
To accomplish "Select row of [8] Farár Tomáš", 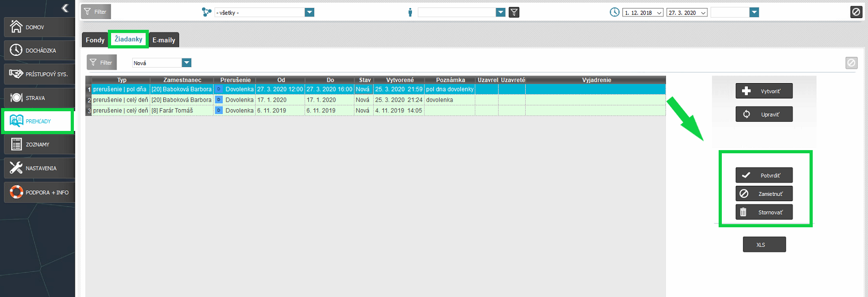I will pos(376,111).
